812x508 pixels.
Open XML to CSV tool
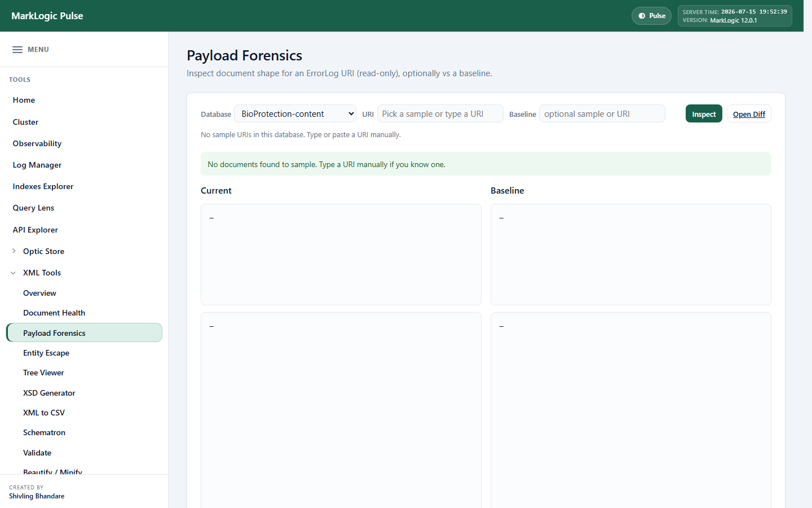tap(44, 413)
